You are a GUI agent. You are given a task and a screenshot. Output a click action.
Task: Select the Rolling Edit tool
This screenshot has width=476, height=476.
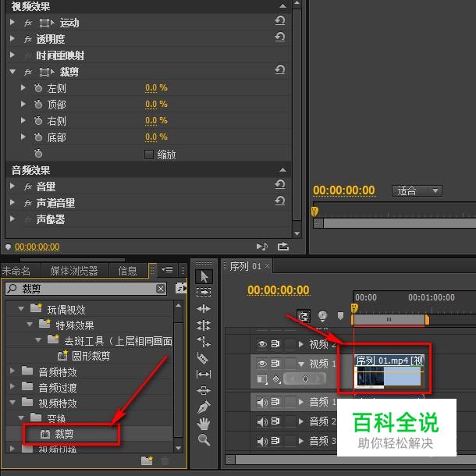(204, 325)
